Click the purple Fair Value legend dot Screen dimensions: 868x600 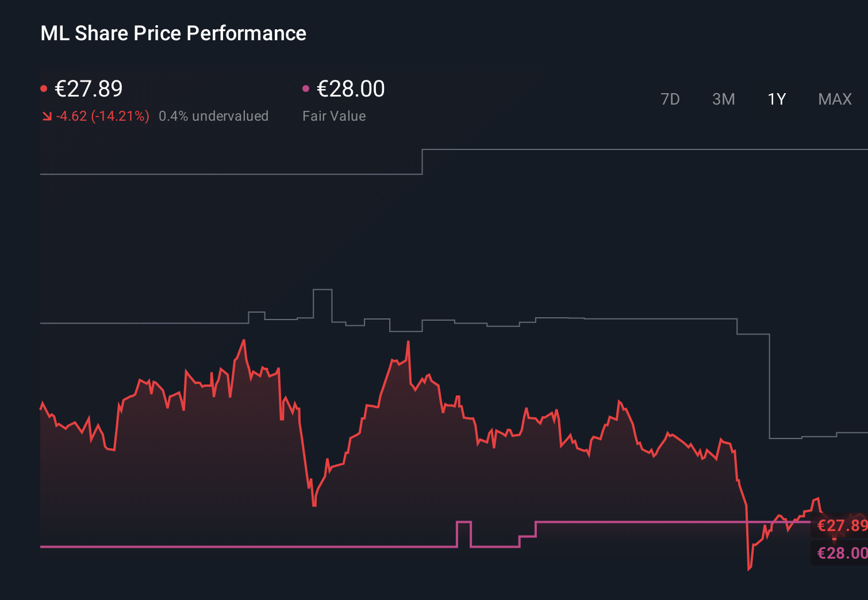(x=306, y=87)
